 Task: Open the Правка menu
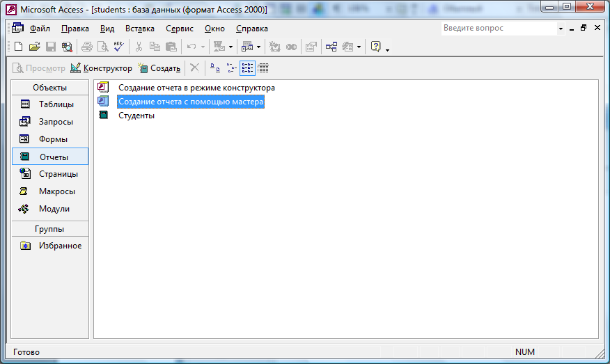(x=75, y=29)
